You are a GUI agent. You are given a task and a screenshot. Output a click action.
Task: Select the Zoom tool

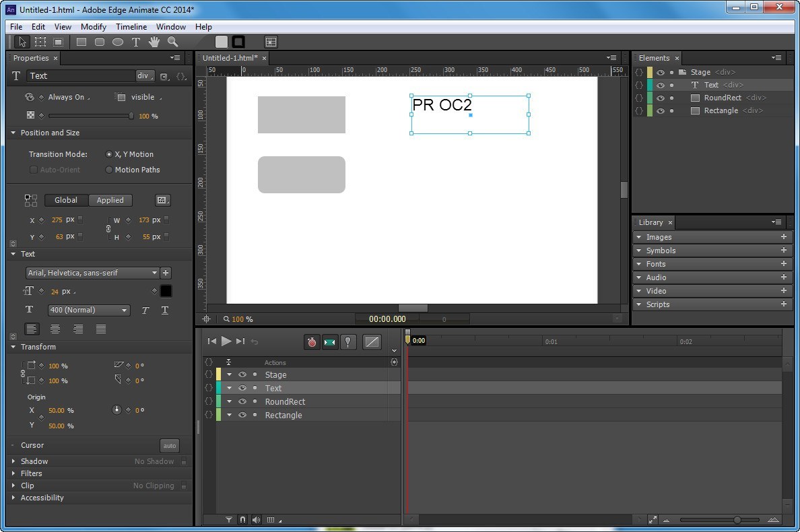coord(172,42)
